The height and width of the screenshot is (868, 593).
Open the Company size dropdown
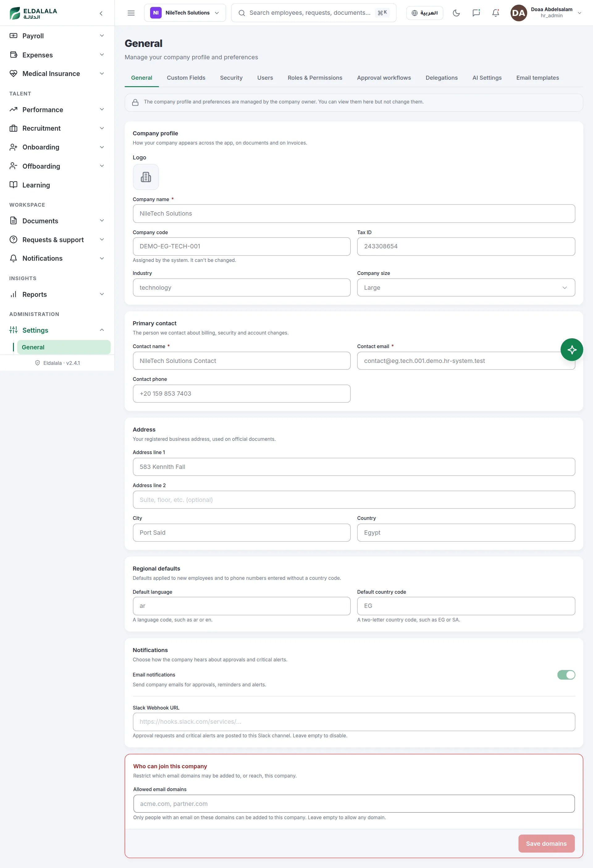466,288
